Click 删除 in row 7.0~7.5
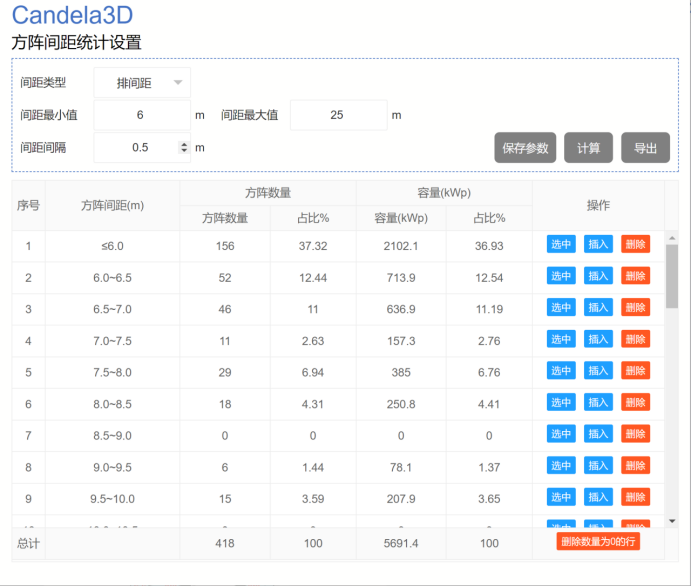692x586 pixels. tap(635, 339)
